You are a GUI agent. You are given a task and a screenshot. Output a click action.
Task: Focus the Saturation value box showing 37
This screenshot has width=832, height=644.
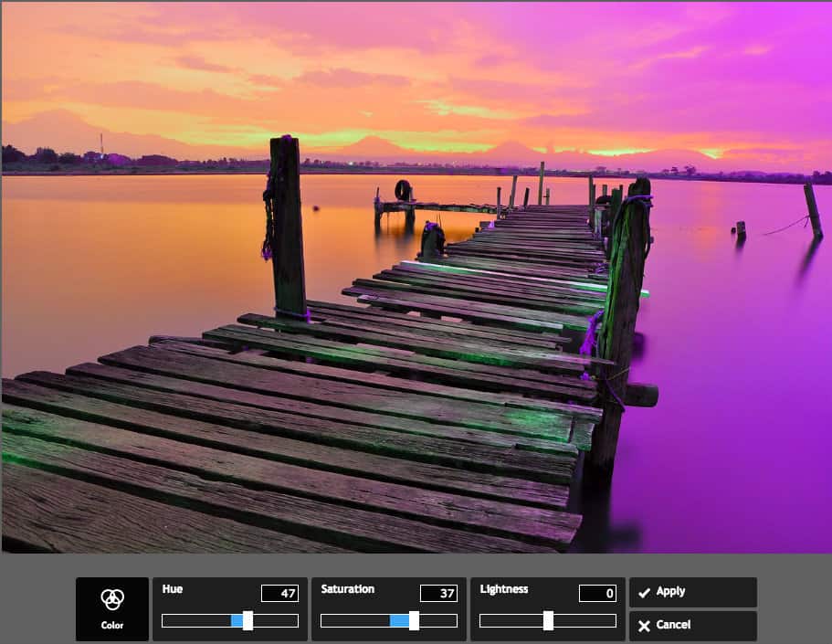tap(438, 594)
